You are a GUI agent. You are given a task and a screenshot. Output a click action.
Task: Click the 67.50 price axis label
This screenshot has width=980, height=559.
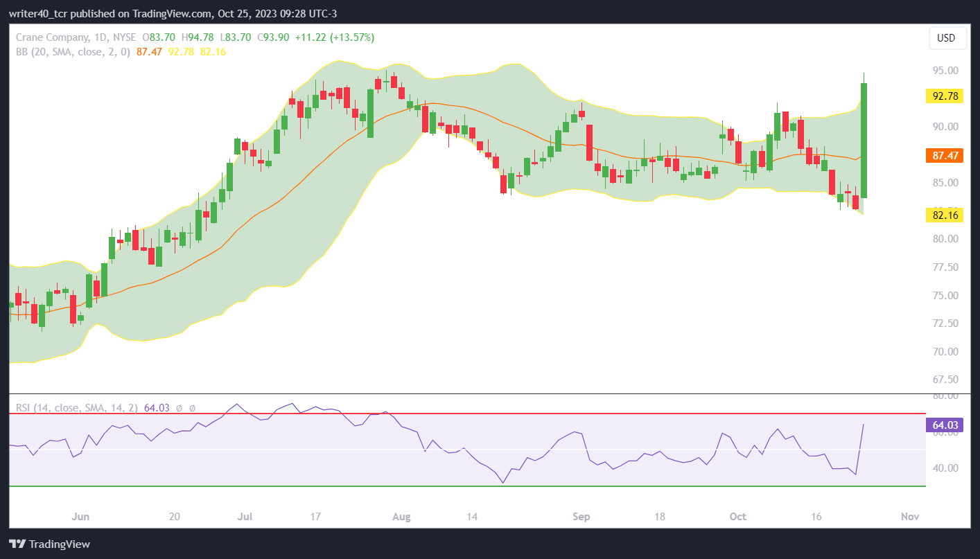click(x=945, y=380)
